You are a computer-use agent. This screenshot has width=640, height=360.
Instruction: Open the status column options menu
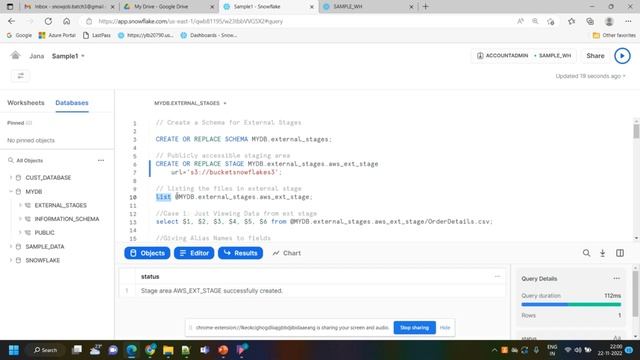[x=497, y=276]
